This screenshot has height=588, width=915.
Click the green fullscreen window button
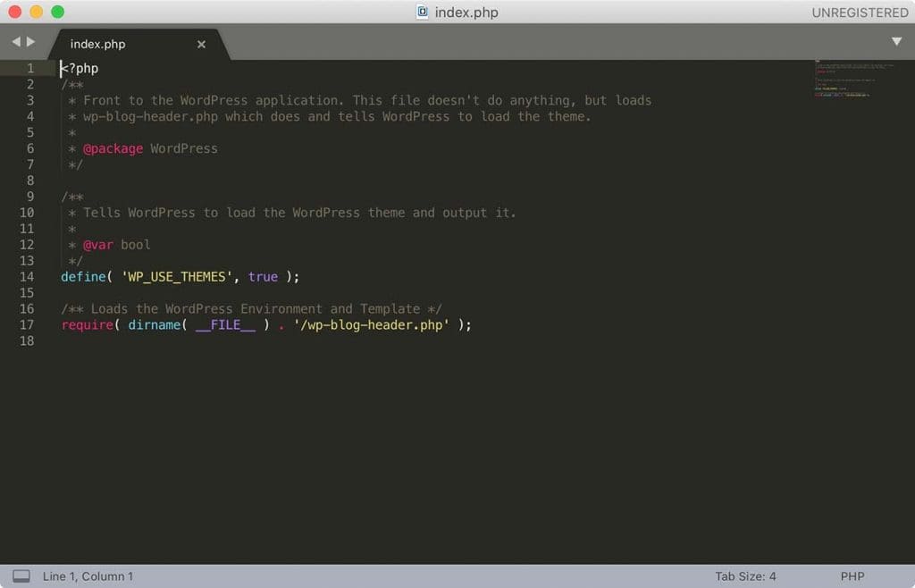pos(58,12)
